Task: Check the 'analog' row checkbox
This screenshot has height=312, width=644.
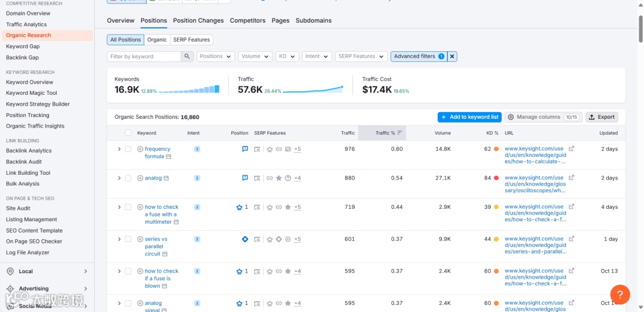Action: pyautogui.click(x=128, y=178)
